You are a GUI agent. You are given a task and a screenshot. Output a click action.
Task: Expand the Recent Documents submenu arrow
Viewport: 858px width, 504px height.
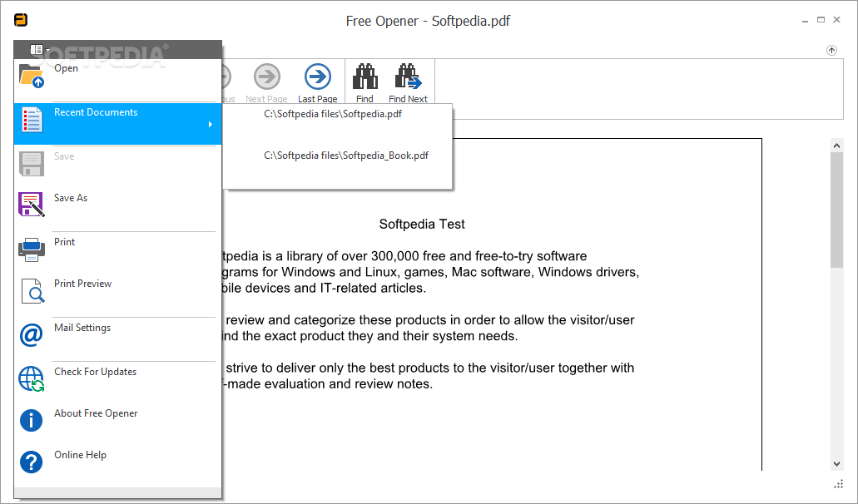(210, 125)
